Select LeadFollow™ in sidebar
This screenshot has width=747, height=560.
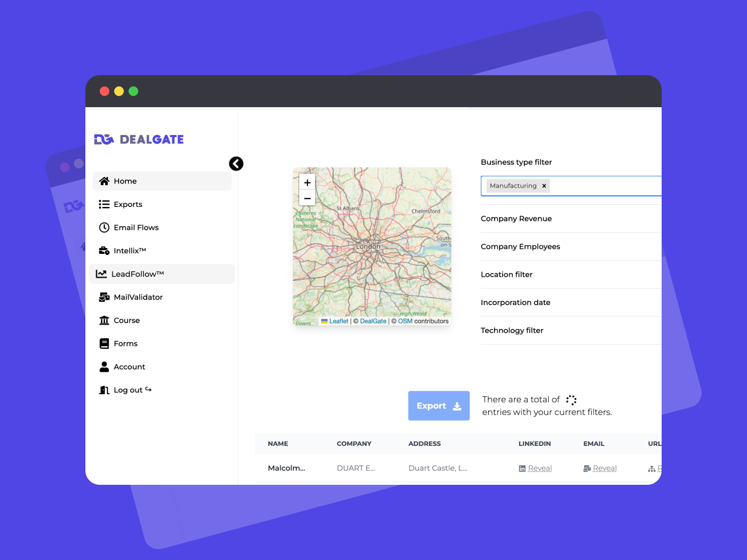pos(162,274)
